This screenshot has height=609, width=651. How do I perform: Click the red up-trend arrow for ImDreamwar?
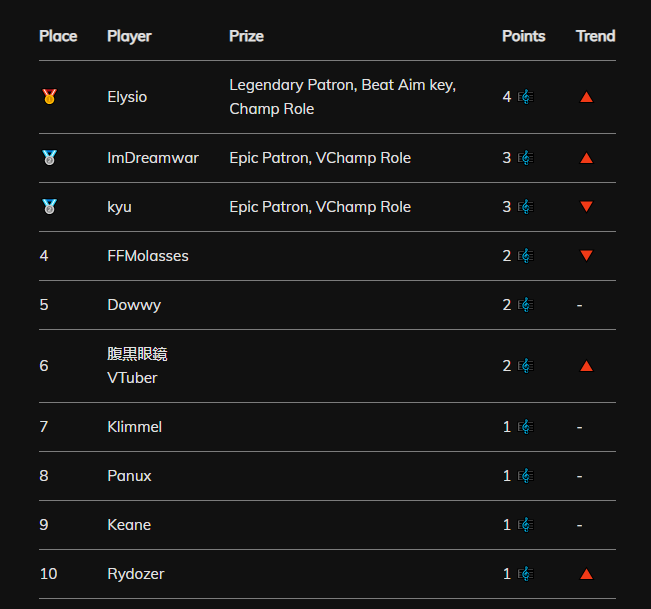[586, 158]
